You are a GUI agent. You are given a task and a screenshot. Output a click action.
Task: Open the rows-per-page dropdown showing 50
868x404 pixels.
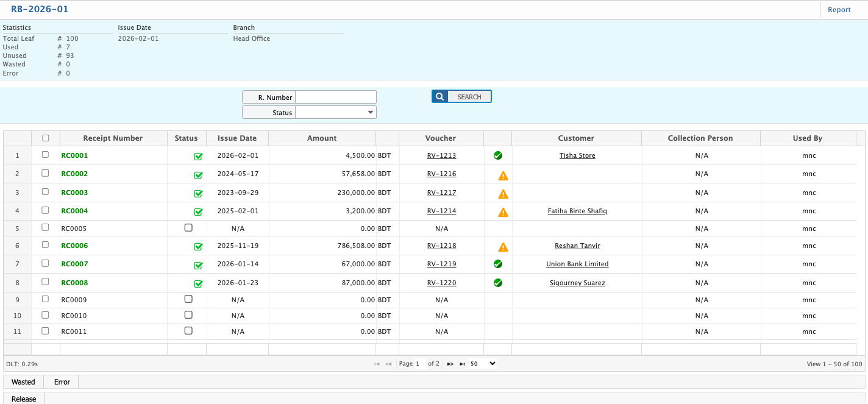tap(484, 363)
